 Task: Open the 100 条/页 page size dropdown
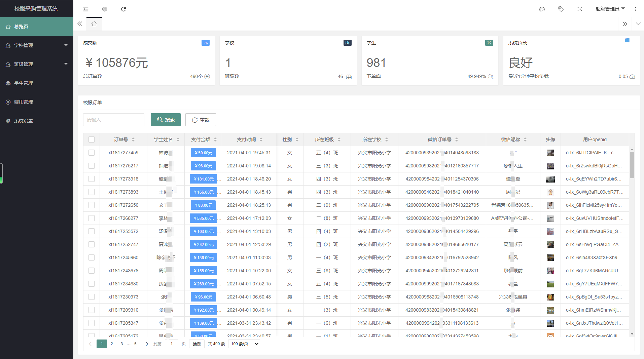244,344
